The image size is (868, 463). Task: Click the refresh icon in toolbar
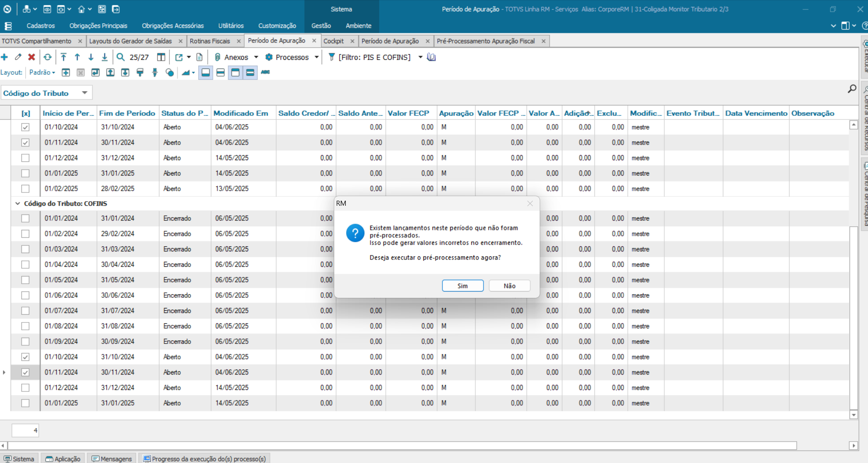pos(47,57)
